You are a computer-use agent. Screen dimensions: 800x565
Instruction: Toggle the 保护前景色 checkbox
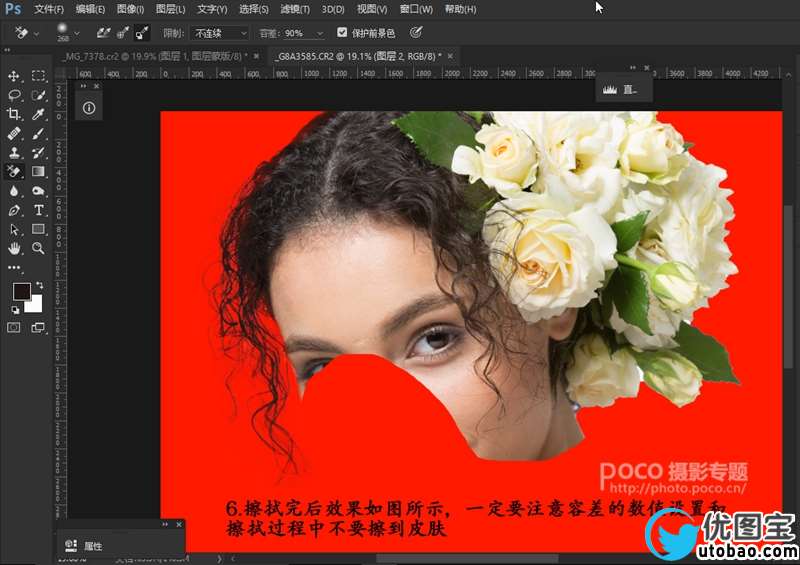coord(342,33)
